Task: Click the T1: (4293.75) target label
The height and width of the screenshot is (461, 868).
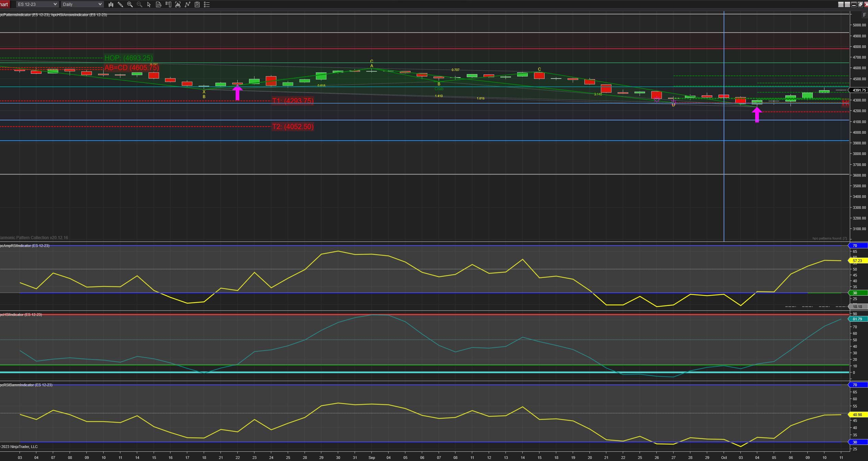Action: pyautogui.click(x=293, y=101)
